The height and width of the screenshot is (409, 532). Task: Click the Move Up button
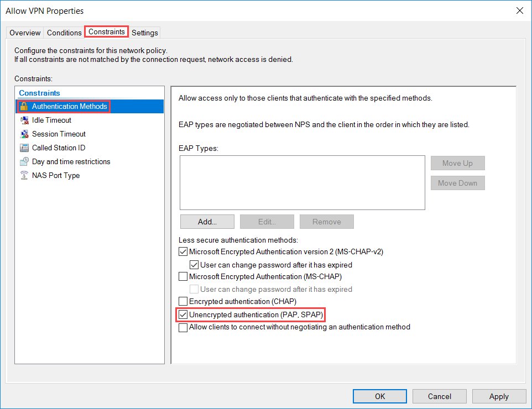coord(457,163)
